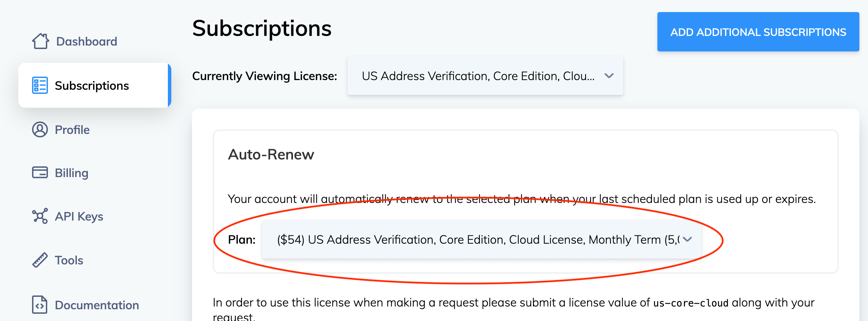Click the Dashboard house icon
Screen dimensions: 868x321
tap(40, 41)
